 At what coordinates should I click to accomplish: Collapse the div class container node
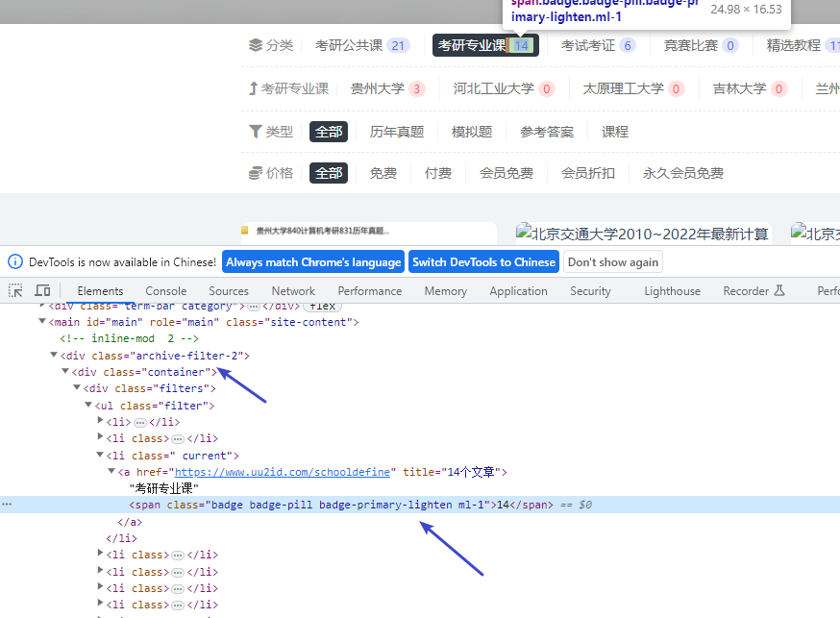pos(65,372)
